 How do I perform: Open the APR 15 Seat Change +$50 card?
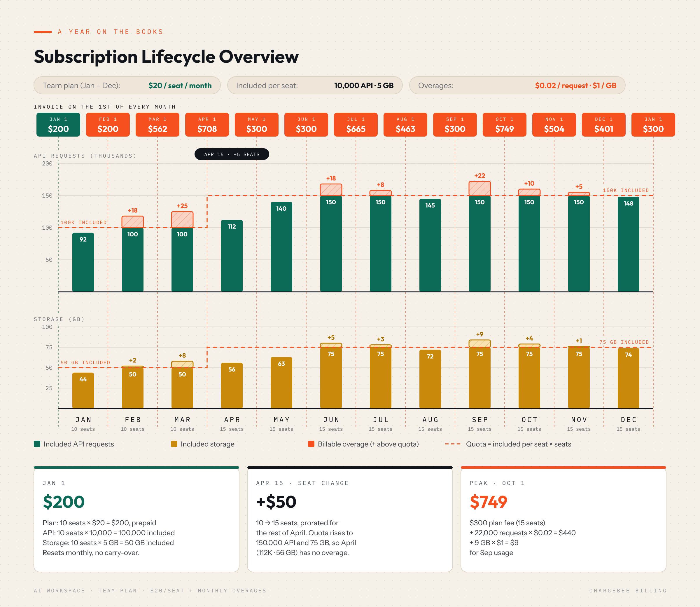click(350, 519)
